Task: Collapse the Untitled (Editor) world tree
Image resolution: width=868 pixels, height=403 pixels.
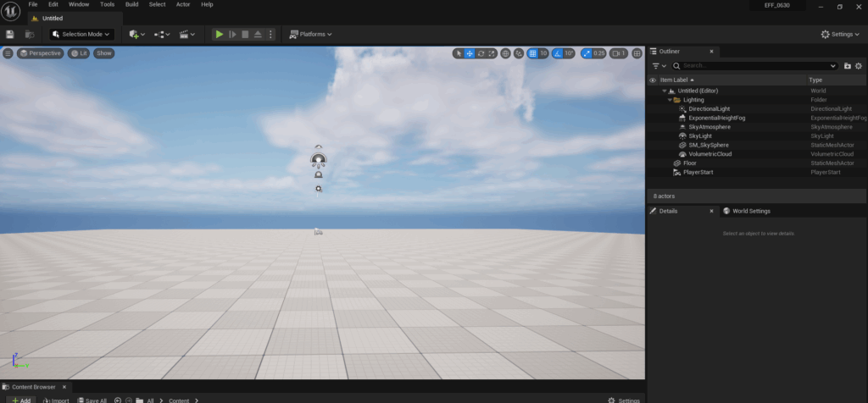Action: coord(665,91)
